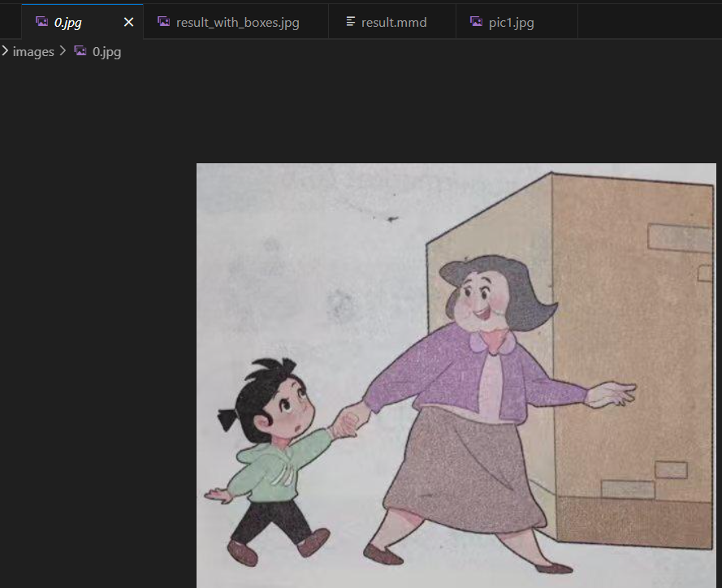Click the illustration preview in the editor
722x588 pixels.
click(x=455, y=374)
